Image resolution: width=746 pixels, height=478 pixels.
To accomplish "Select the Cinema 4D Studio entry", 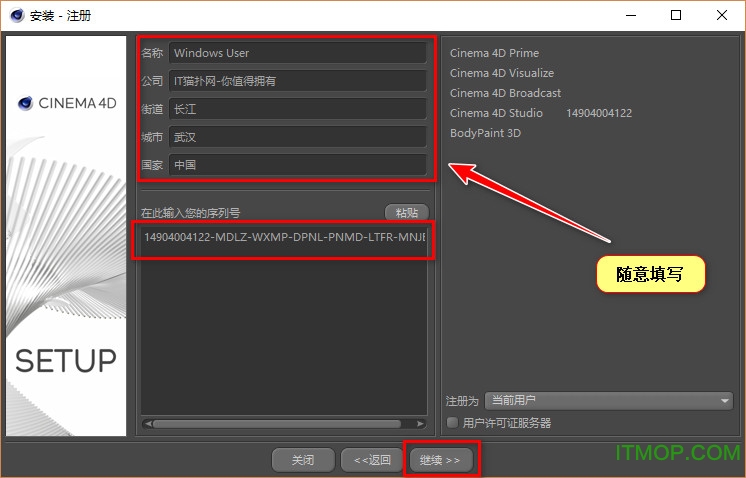I will coord(496,113).
